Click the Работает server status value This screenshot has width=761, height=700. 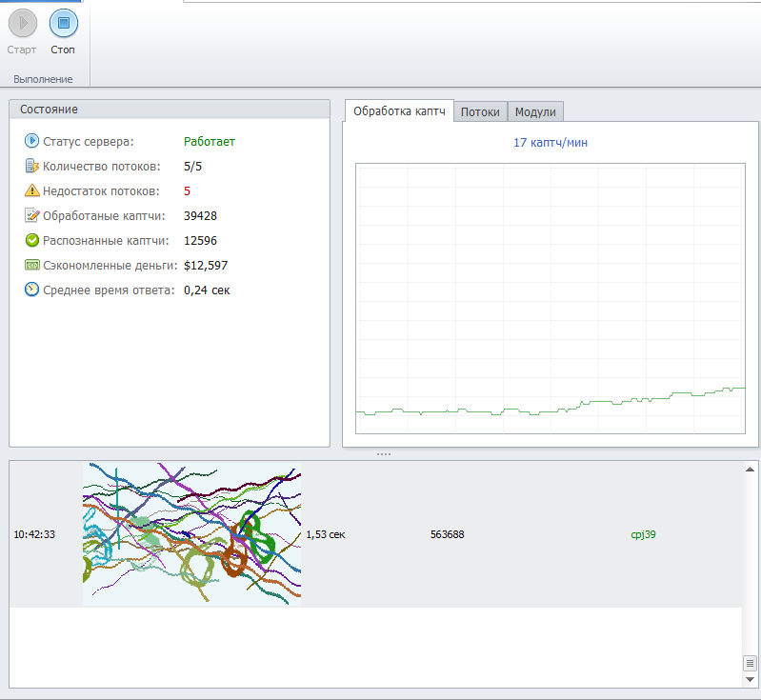tap(210, 141)
